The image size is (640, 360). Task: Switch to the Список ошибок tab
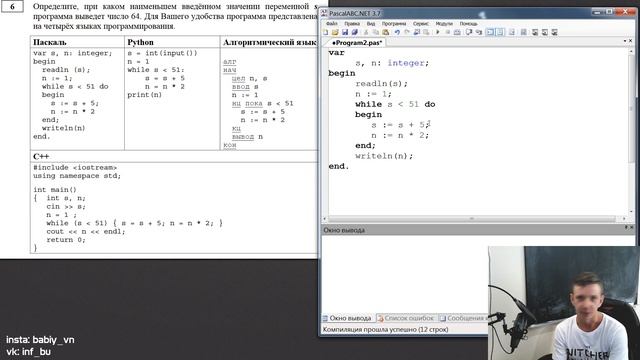(x=406, y=318)
